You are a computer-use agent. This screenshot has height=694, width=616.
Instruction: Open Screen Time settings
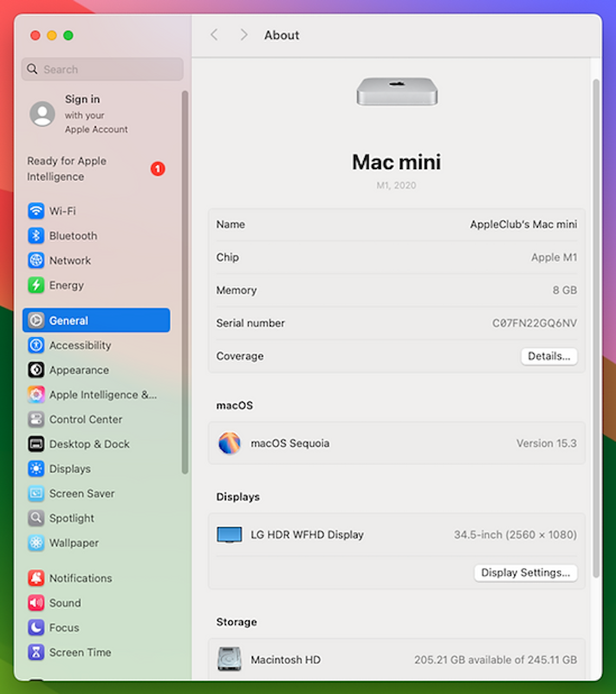click(96, 652)
